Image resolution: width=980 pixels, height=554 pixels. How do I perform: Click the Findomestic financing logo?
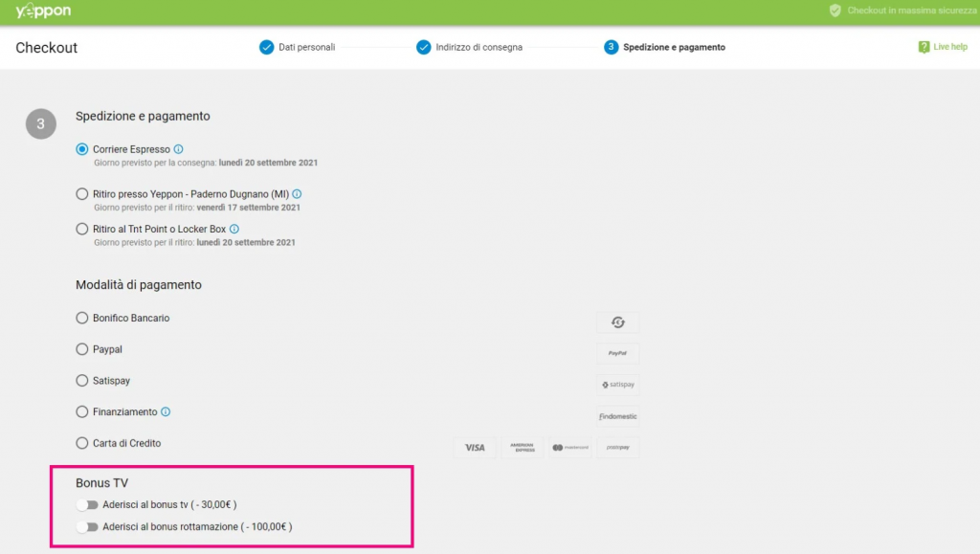(x=617, y=416)
